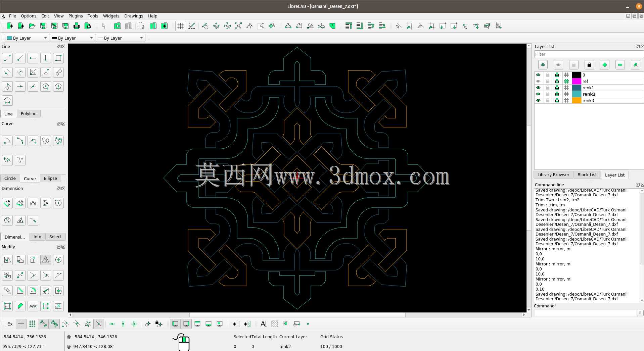Toggle Snap on Grid in bottom toolbar
The height and width of the screenshot is (351, 644).
(x=32, y=324)
